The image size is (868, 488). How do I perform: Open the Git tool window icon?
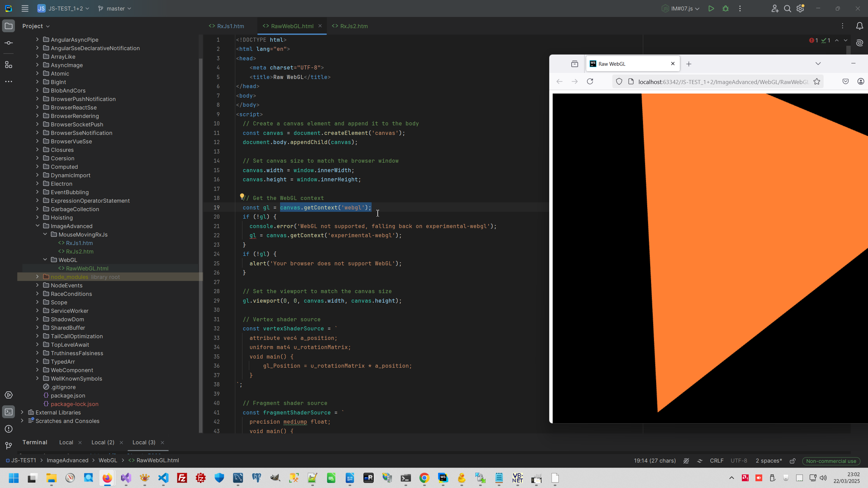9,445
